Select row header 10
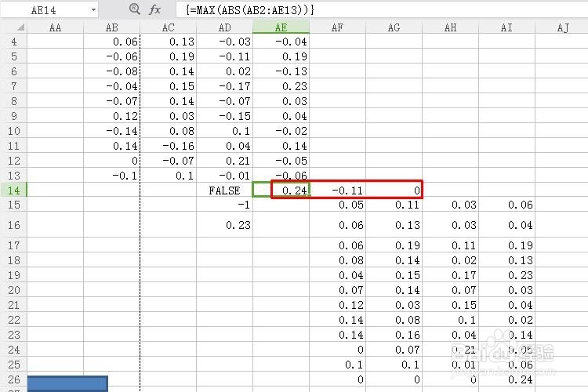 [x=14, y=131]
